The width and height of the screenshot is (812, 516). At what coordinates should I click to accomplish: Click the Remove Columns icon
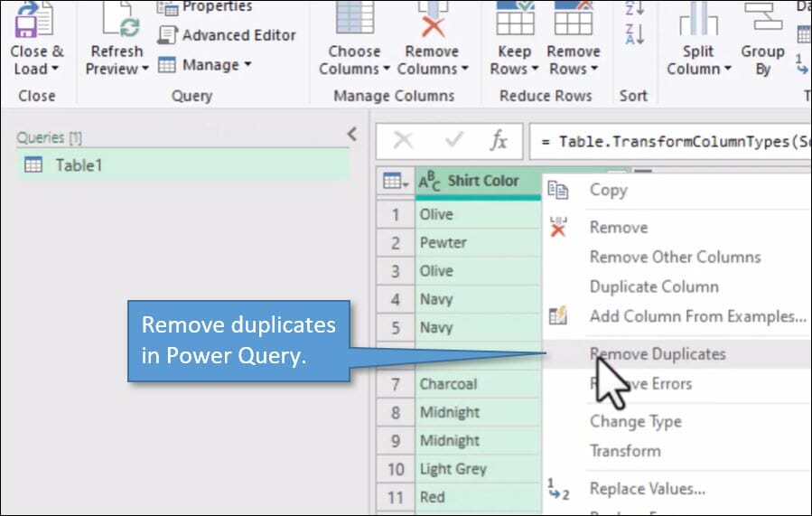coord(432,20)
